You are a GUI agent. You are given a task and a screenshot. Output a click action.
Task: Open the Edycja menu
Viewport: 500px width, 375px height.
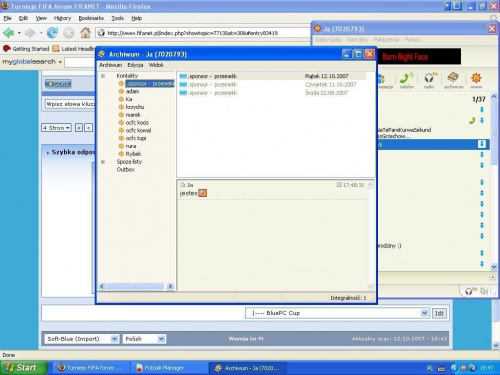click(135, 65)
